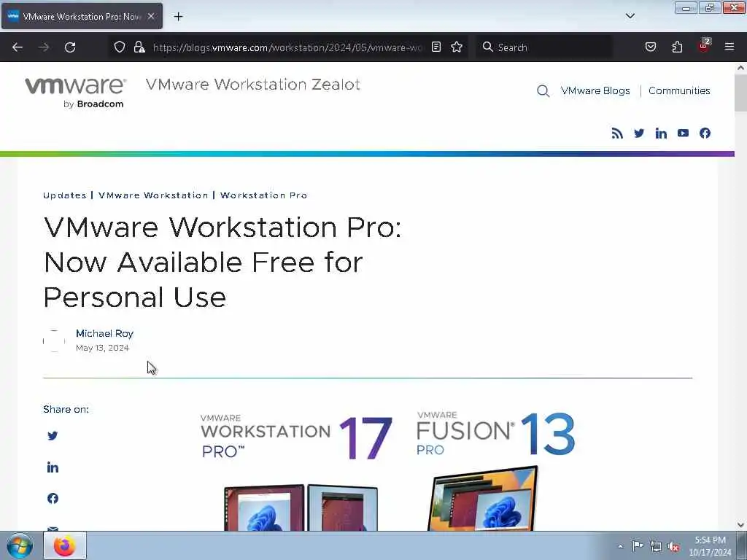Open the Firefox hamburger menu

tap(729, 47)
